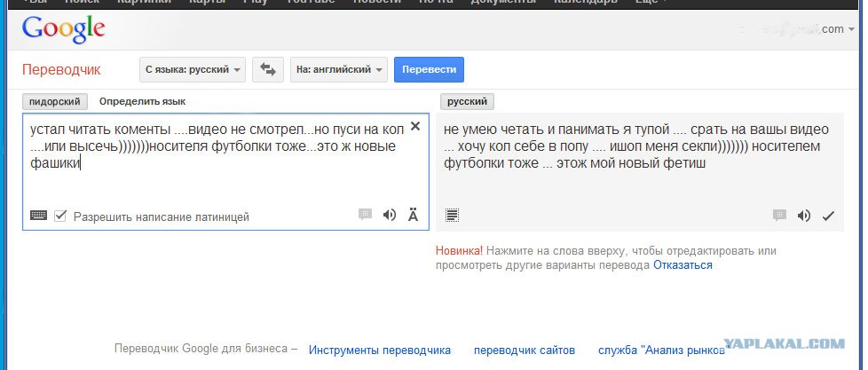Click the red 'Новинка!' label
Viewport: 868px width, 370px height.
click(459, 250)
